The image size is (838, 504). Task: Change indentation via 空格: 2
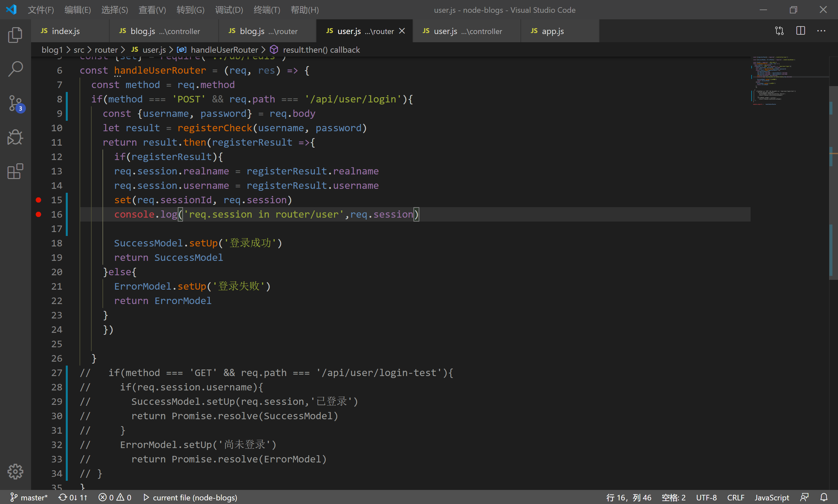click(x=674, y=497)
